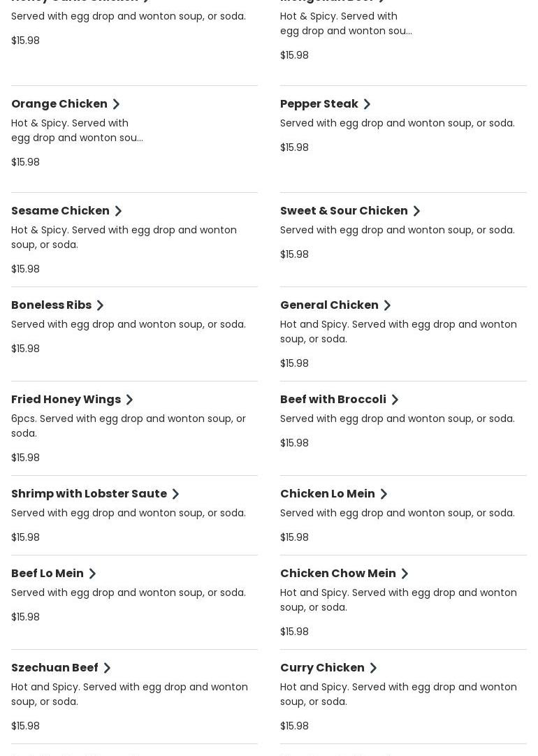This screenshot has width=538, height=756.
Task: Click the Orange Chicken truncated description text
Action: [x=77, y=131]
